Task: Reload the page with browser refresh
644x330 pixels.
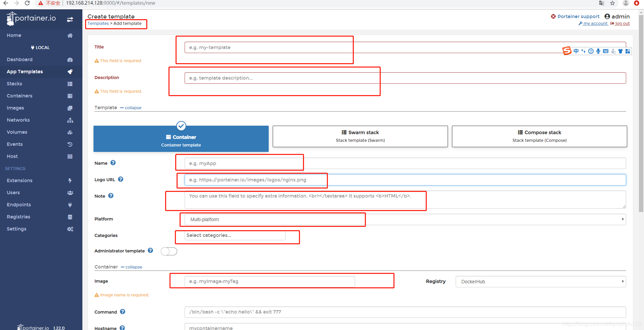Action: click(28, 3)
